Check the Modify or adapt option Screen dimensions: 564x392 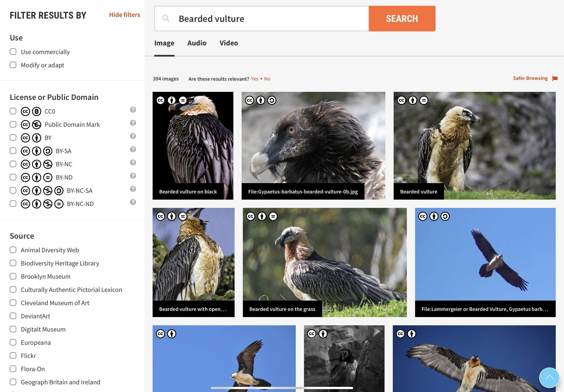(x=13, y=65)
